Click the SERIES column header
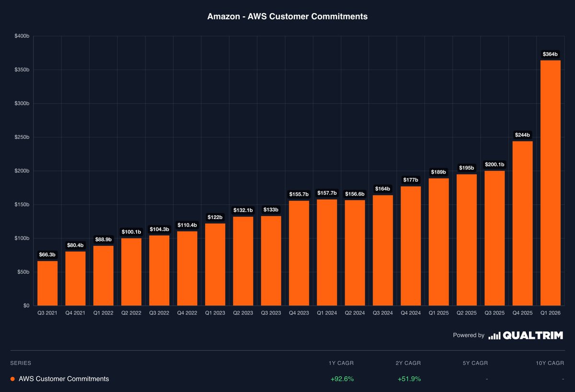Viewport: 575px width, 392px height. pyautogui.click(x=21, y=363)
